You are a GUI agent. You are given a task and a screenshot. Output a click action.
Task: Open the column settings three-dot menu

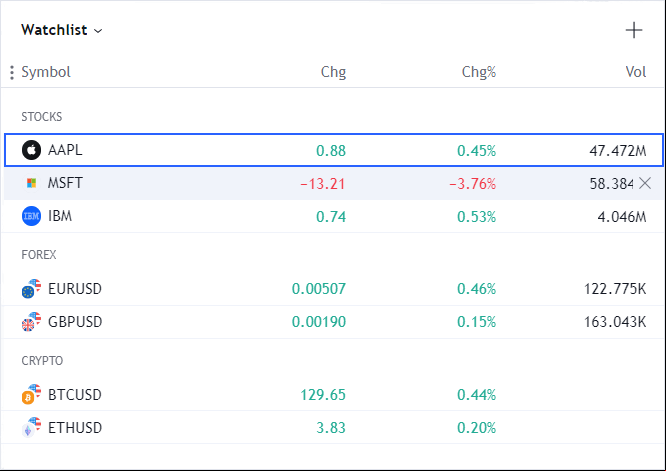(12, 72)
